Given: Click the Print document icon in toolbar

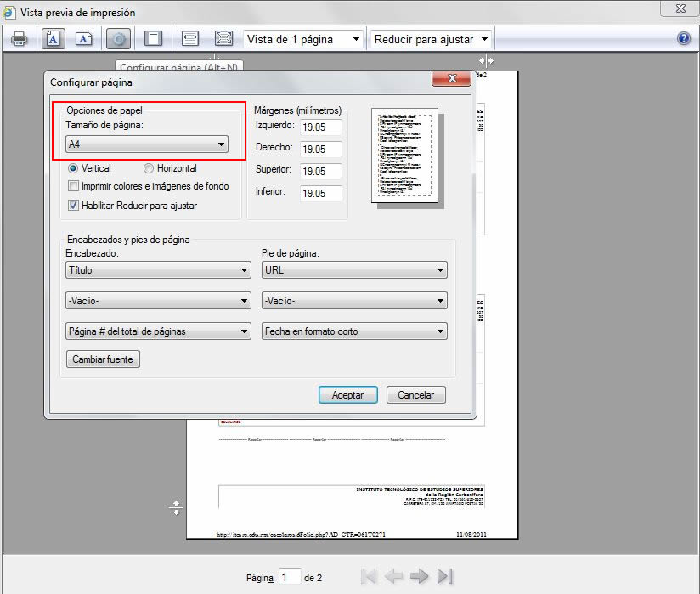Looking at the screenshot, I should (19, 39).
